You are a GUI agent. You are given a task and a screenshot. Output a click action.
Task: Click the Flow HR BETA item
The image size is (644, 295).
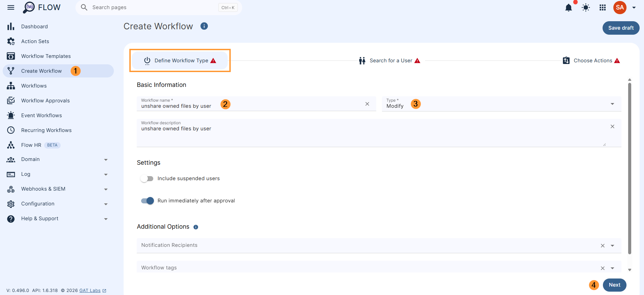tap(58, 145)
